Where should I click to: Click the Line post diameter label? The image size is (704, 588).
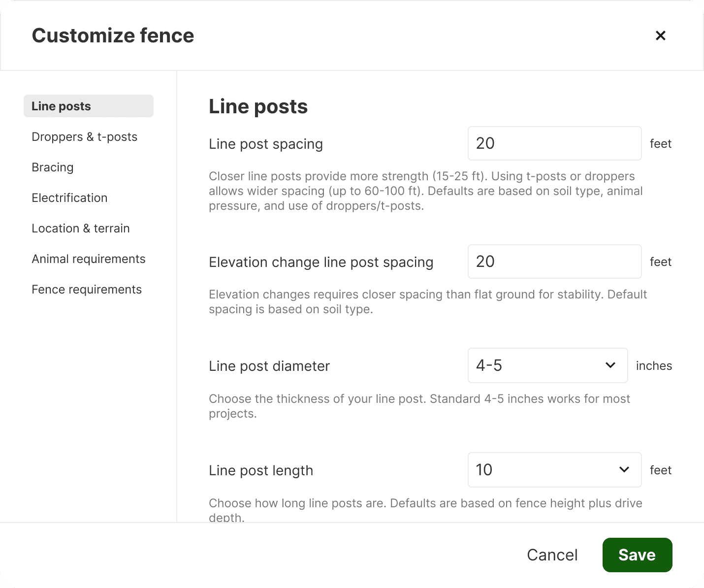tap(269, 366)
